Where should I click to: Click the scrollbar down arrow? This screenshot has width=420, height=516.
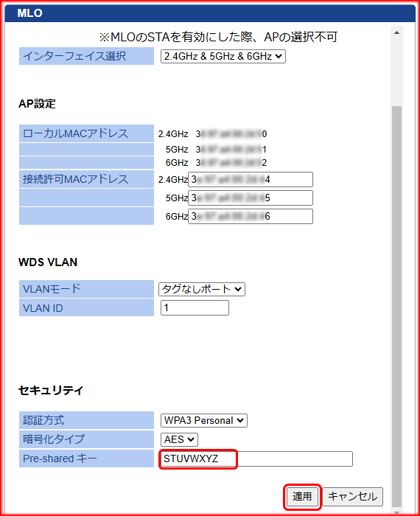pos(397,512)
